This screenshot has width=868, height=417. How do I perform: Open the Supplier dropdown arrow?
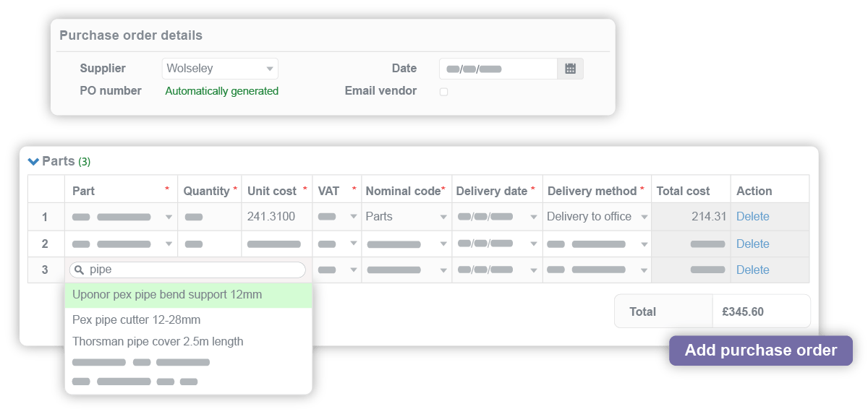pyautogui.click(x=271, y=68)
